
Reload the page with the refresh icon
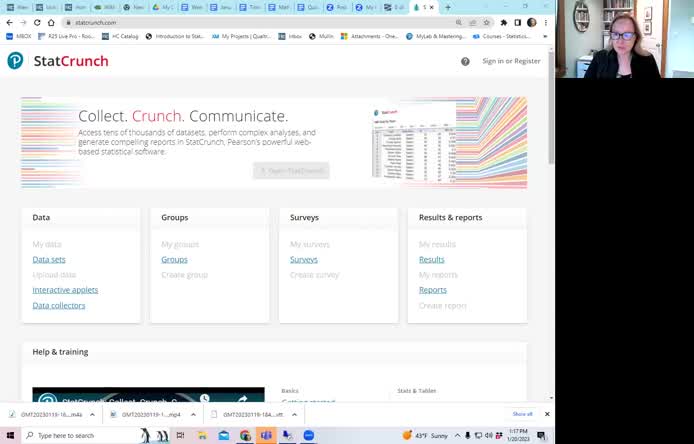click(37, 22)
